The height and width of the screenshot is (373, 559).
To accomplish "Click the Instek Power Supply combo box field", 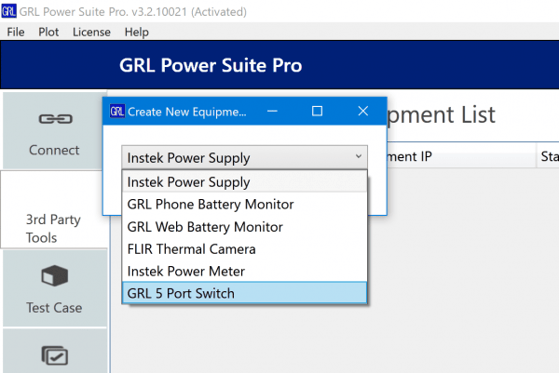I will pyautogui.click(x=244, y=157).
